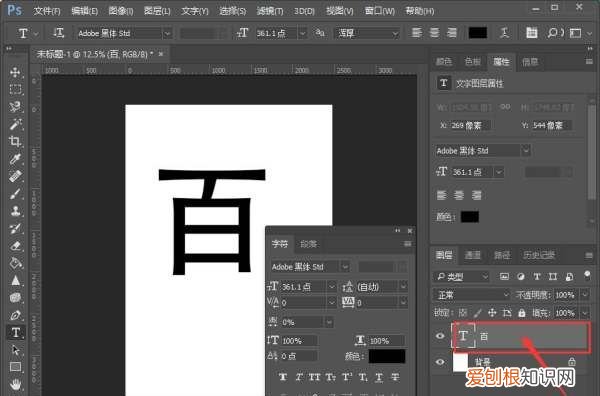Click 颜色 swatch in Properties panel
The image size is (600, 396).
[x=470, y=217]
